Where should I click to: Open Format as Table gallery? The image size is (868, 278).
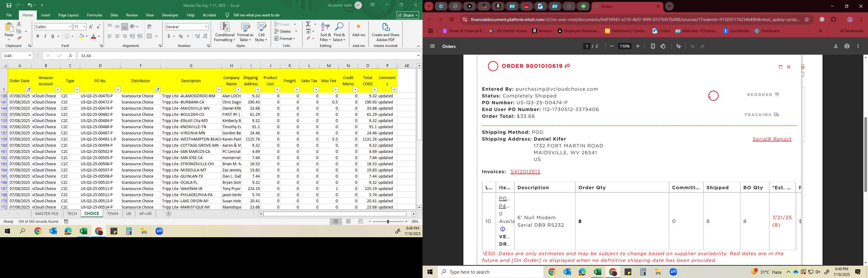pyautogui.click(x=245, y=32)
